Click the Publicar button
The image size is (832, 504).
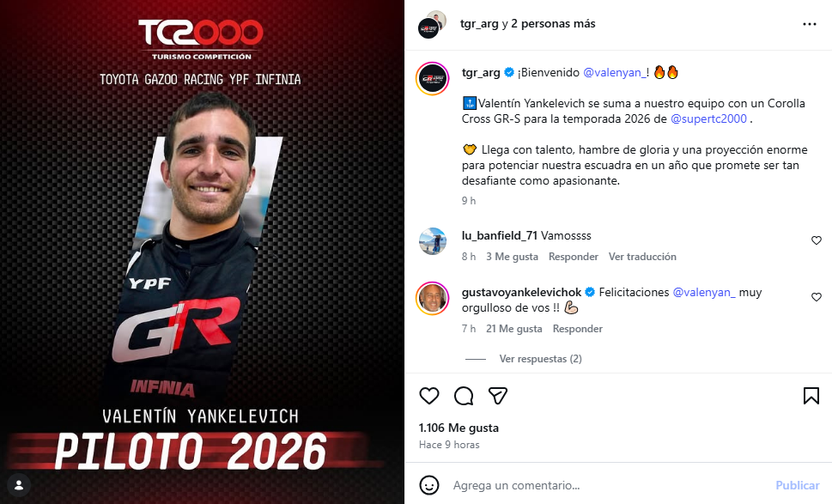coord(798,485)
